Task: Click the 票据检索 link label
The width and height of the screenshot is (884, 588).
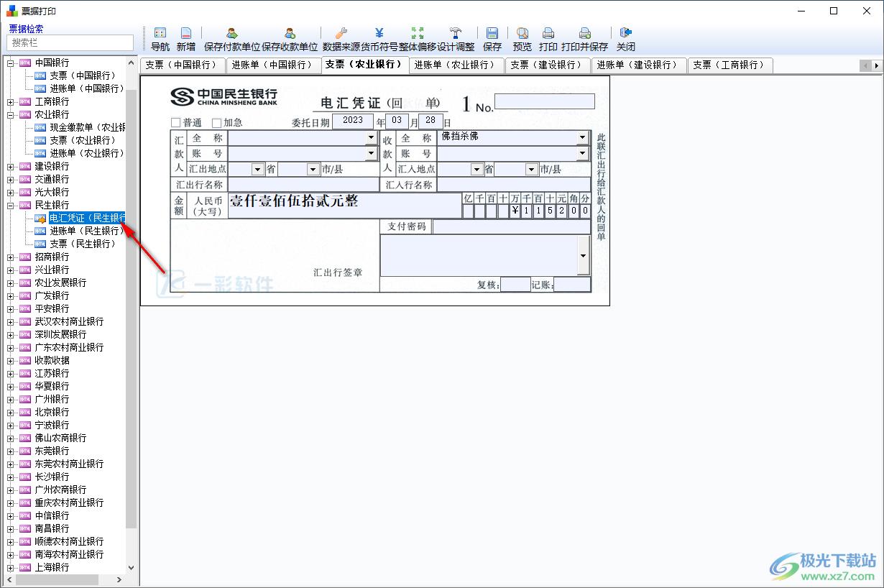Action: (x=26, y=29)
